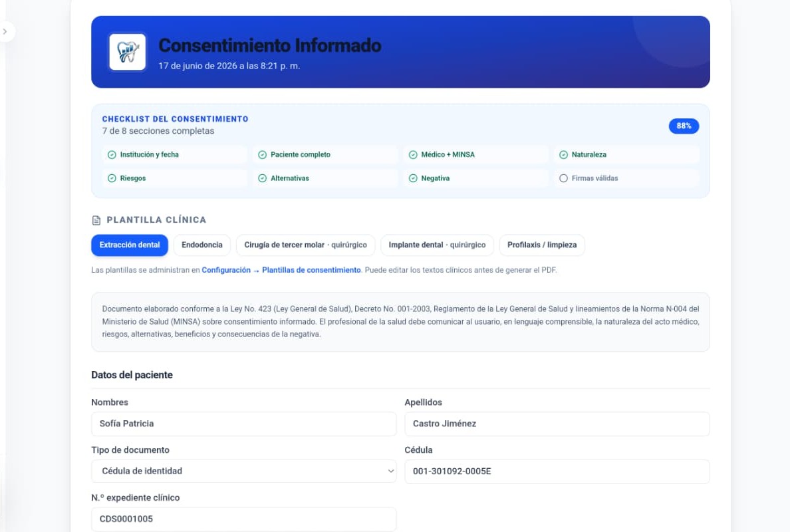
Task: Pick the Profilaxis / limpieza template
Action: click(x=542, y=245)
